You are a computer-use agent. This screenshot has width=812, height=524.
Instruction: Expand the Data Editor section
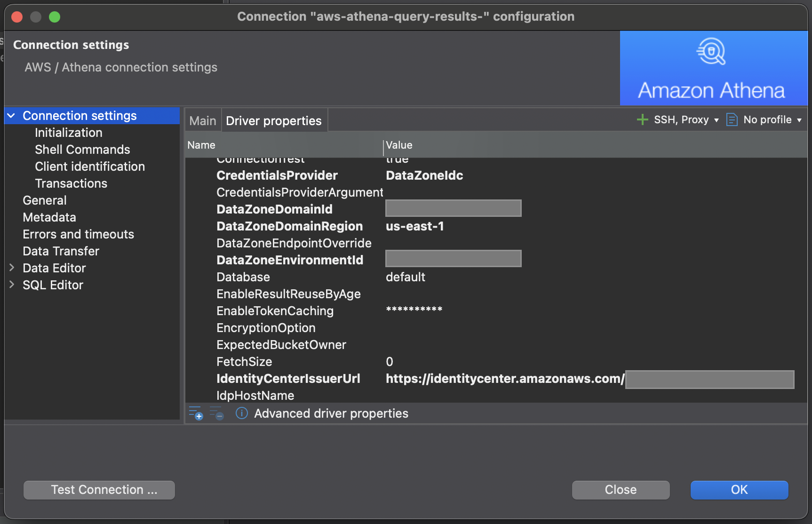12,268
